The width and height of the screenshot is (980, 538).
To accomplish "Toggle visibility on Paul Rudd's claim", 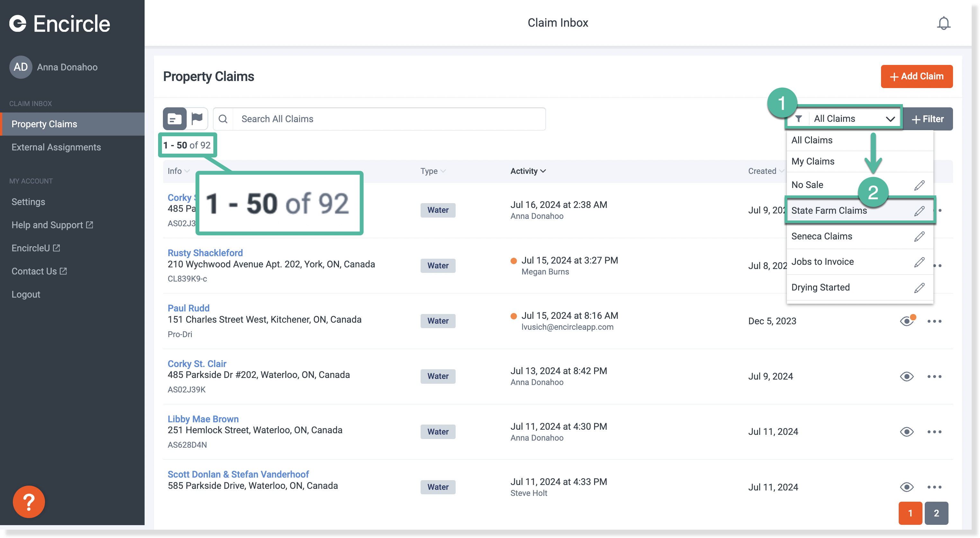I will pyautogui.click(x=906, y=321).
